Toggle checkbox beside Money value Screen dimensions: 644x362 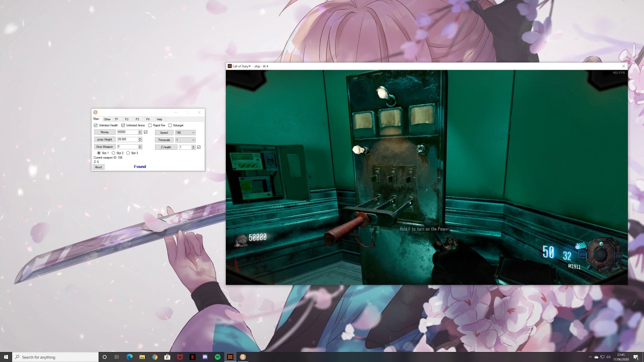(x=145, y=132)
